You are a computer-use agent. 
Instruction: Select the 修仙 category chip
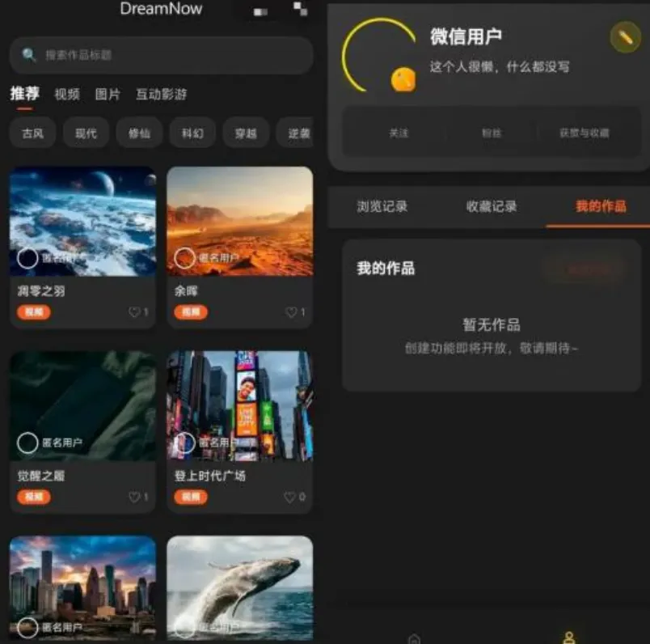pos(139,133)
